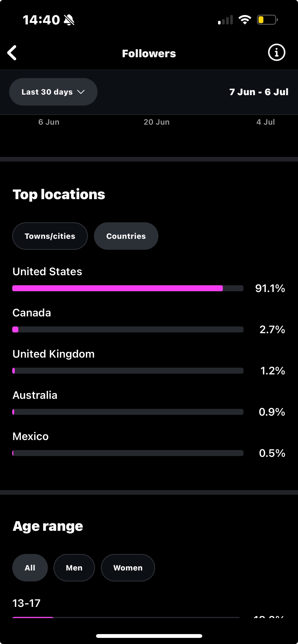
Task: Tap the Mexico location bar
Action: click(x=128, y=453)
